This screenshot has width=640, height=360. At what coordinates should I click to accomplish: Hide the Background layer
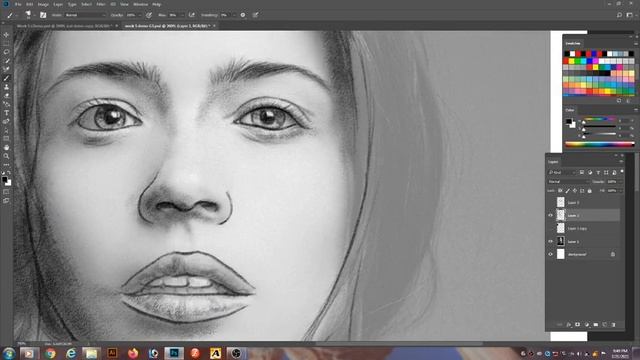550,254
